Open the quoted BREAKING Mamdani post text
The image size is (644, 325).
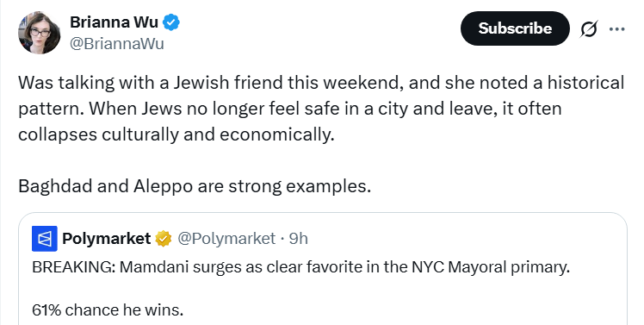[x=301, y=267]
